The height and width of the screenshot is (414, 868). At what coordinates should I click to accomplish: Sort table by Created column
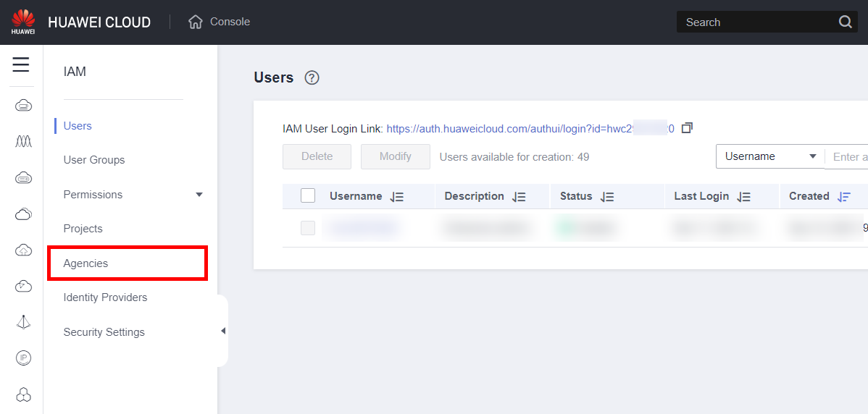(x=843, y=197)
